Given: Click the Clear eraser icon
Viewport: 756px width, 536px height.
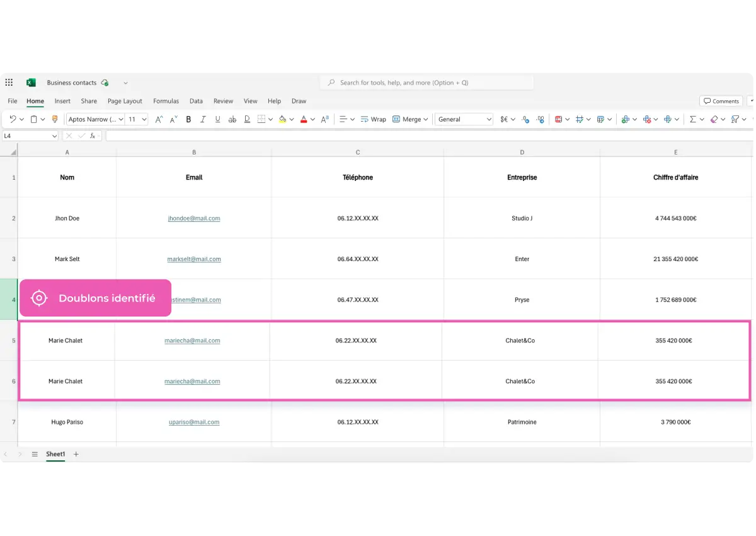Looking at the screenshot, I should pyautogui.click(x=714, y=119).
